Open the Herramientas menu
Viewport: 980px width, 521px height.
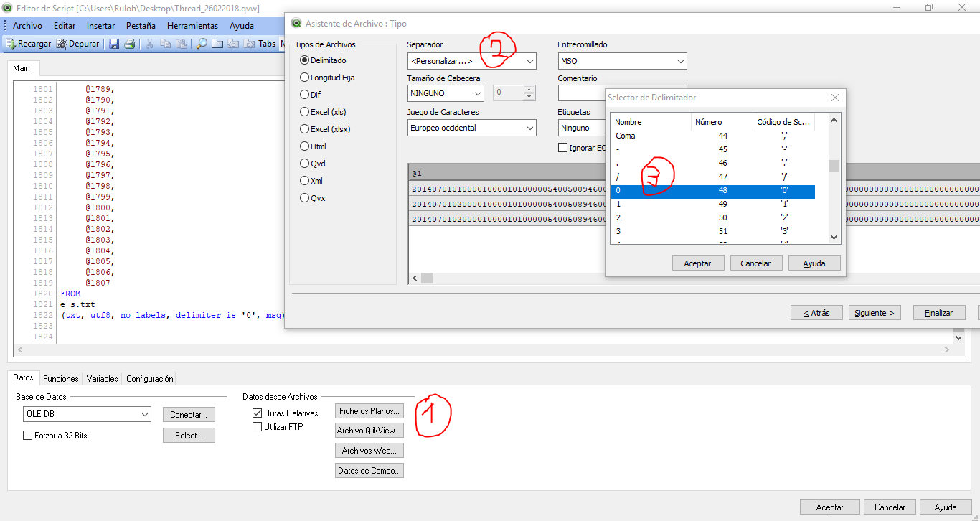[x=192, y=25]
